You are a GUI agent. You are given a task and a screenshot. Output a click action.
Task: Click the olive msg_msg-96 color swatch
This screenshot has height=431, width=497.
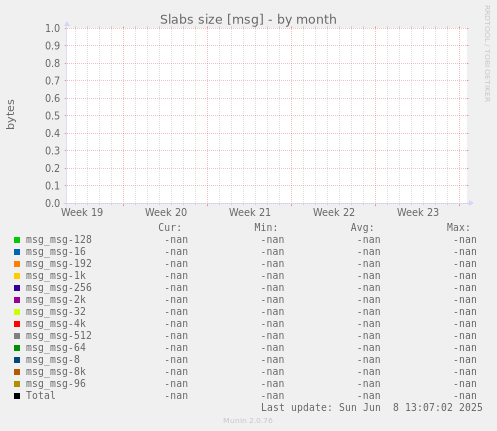click(17, 384)
